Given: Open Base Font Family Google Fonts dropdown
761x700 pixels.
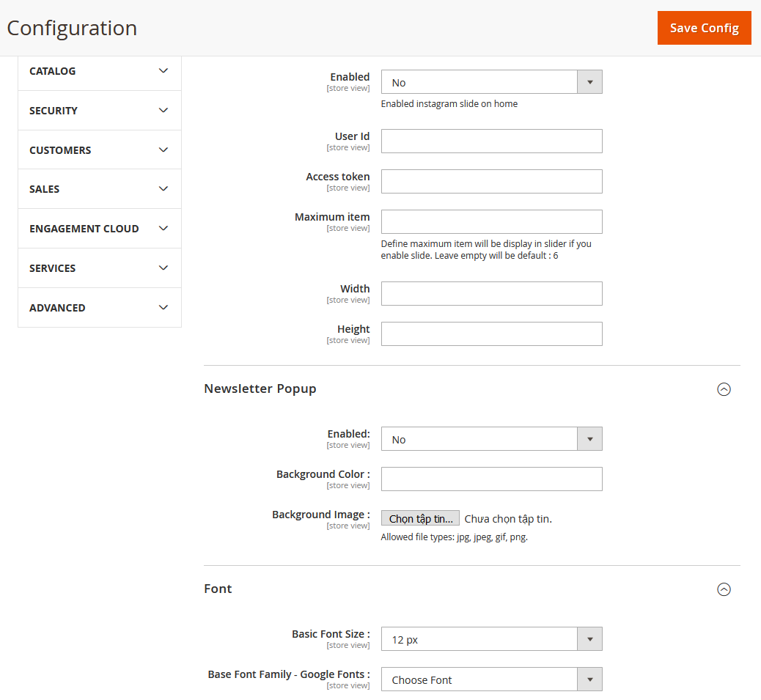Looking at the screenshot, I should click(491, 679).
